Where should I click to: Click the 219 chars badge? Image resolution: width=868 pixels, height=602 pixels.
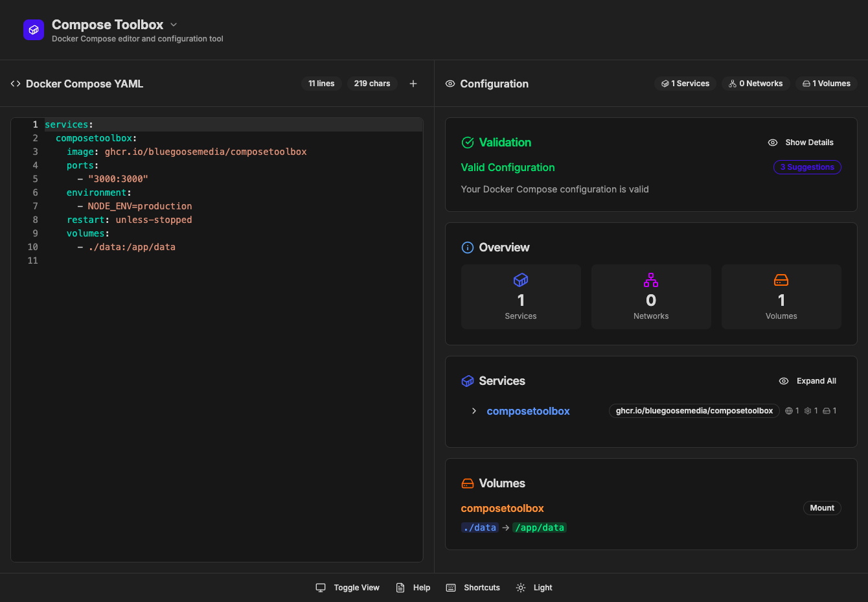[372, 84]
